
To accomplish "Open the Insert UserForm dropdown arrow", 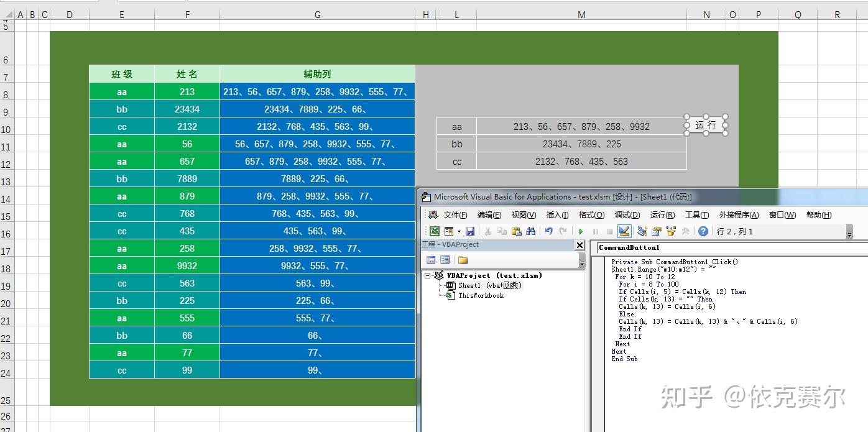I will [459, 231].
